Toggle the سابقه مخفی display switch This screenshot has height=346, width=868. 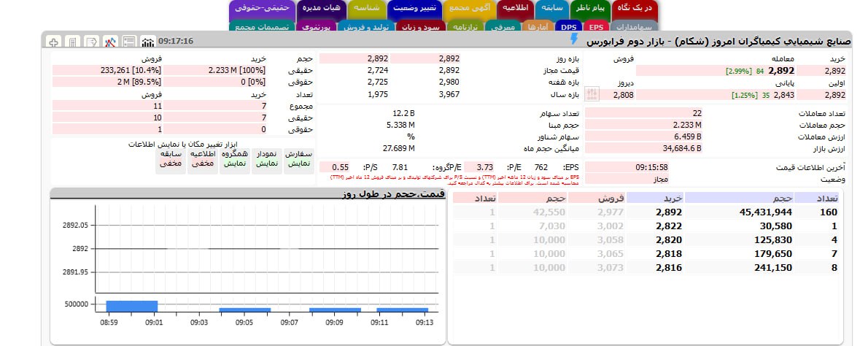click(x=171, y=161)
